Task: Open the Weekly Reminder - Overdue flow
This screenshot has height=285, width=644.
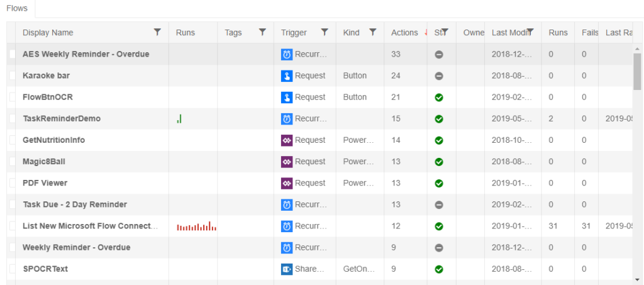Action: 76,247
